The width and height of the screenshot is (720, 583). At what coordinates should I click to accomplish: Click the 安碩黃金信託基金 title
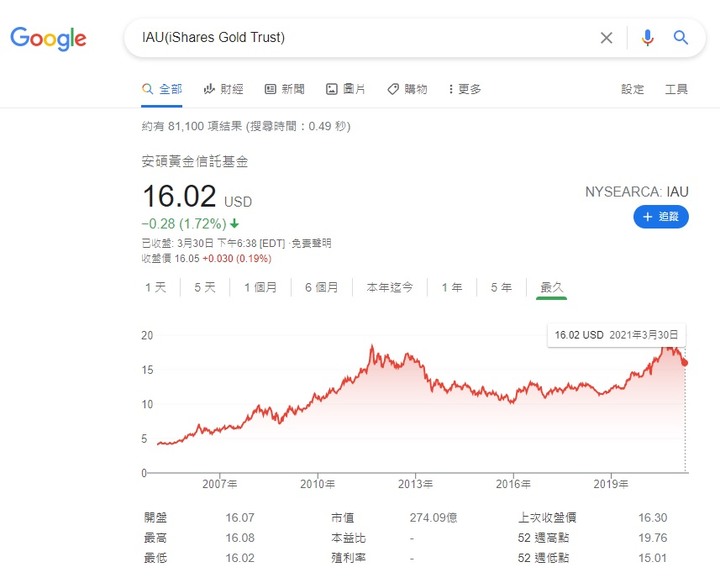click(x=195, y=161)
